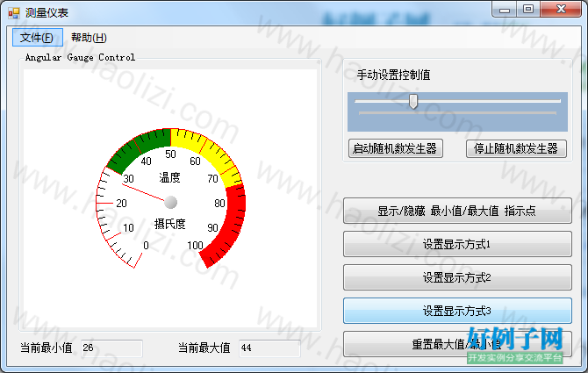Screen dimensions: 588x373
Task: Click the slider thumb under 手动设置控制值
Action: (413, 101)
